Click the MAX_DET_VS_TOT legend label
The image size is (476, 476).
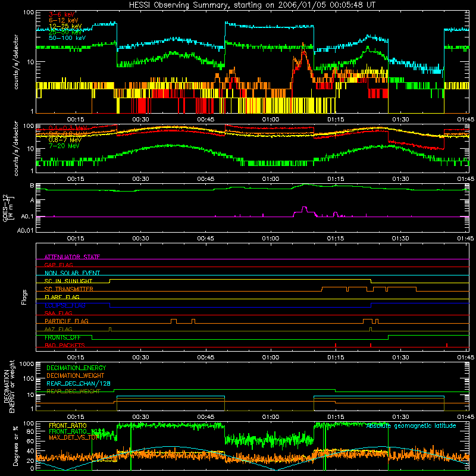(x=74, y=437)
